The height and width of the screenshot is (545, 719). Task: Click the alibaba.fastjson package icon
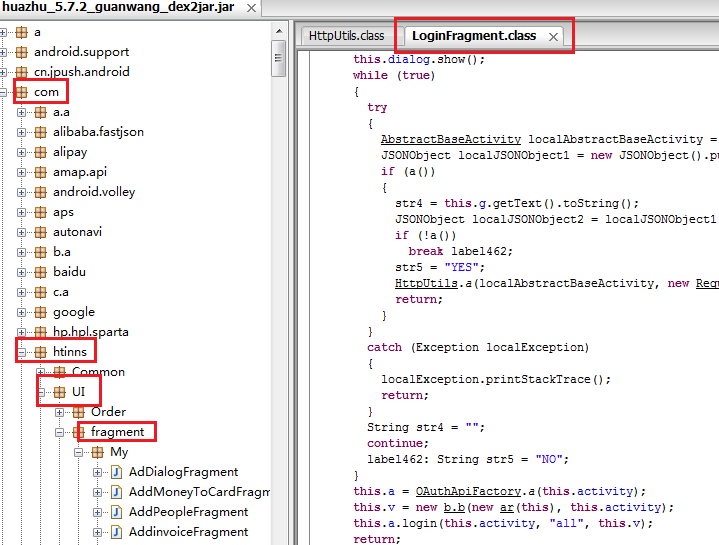tap(40, 132)
